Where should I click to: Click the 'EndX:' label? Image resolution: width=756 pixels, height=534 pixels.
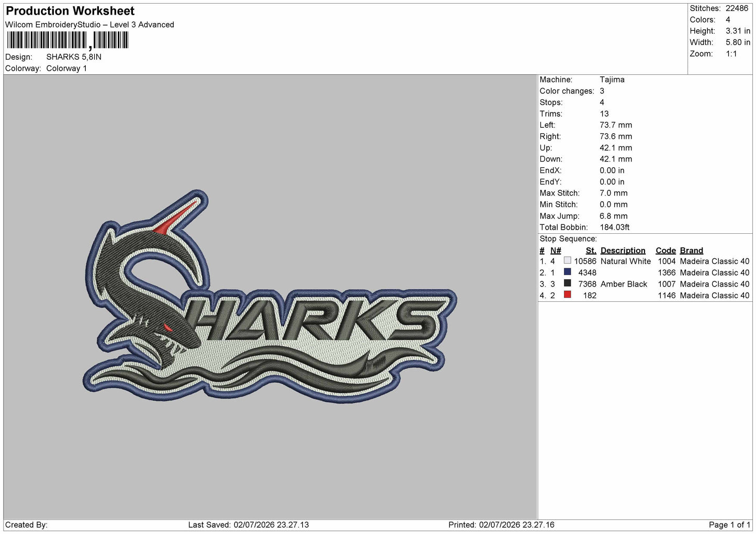pyautogui.click(x=550, y=171)
